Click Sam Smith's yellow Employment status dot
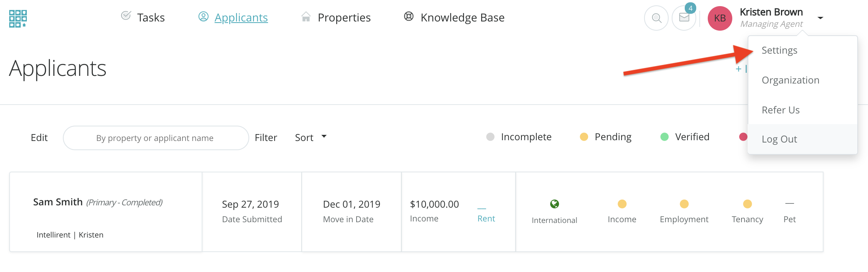The width and height of the screenshot is (868, 272). click(684, 204)
